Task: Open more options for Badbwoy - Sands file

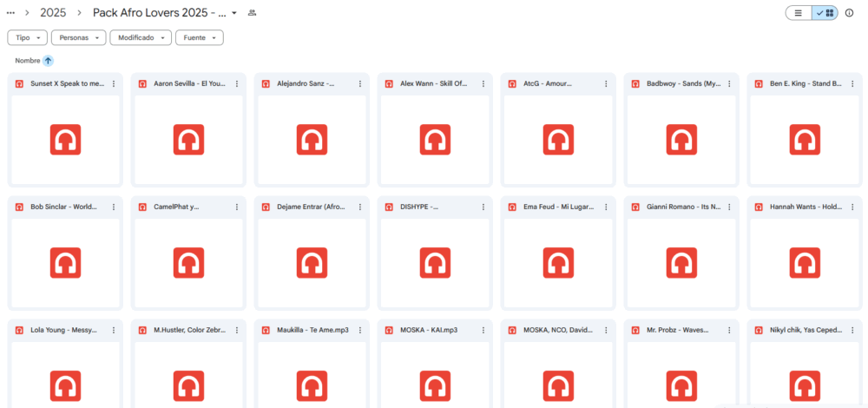Action: 730,83
